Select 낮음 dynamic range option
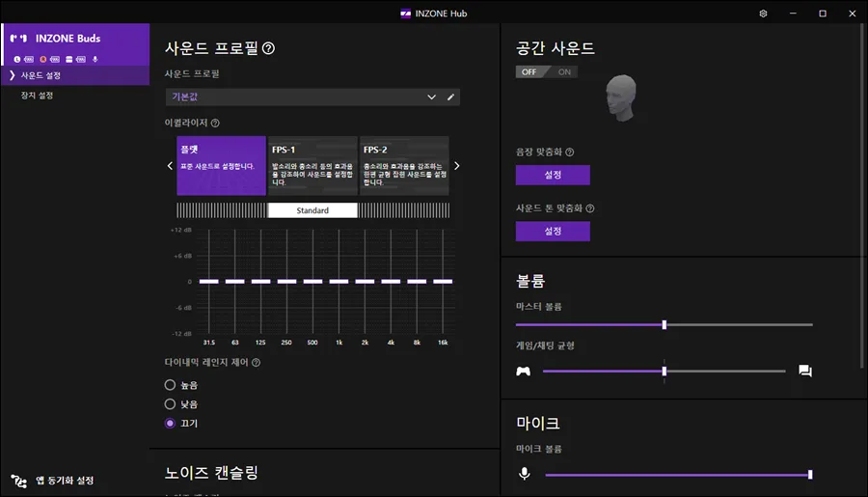The width and height of the screenshot is (868, 497). (170, 404)
